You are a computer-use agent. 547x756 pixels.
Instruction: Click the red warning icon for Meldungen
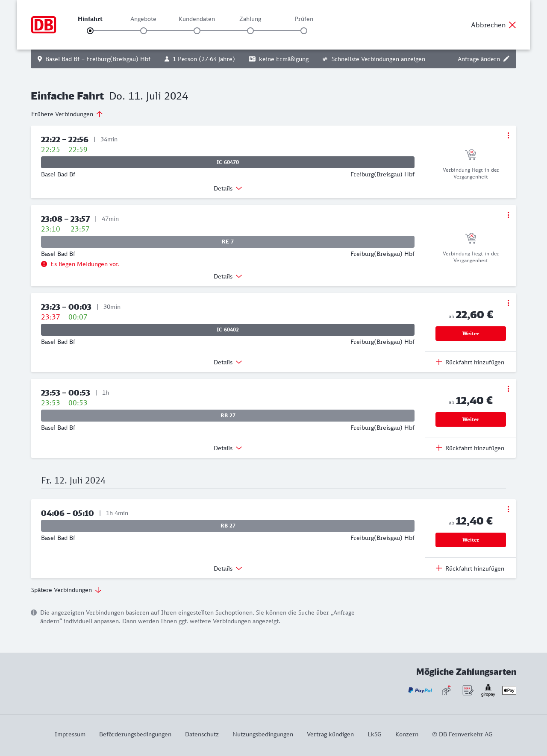click(44, 264)
